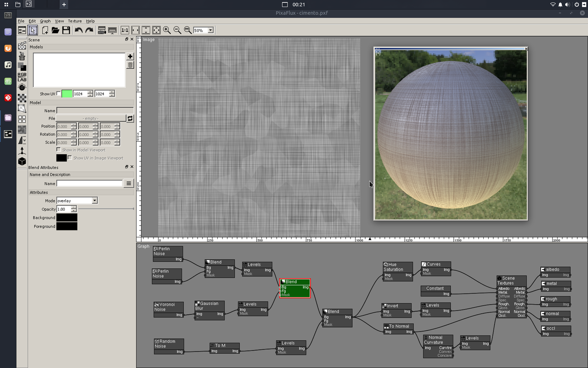The image size is (588, 368).
Task: Click the second UV size 1024 stepper
Action: pos(112,94)
